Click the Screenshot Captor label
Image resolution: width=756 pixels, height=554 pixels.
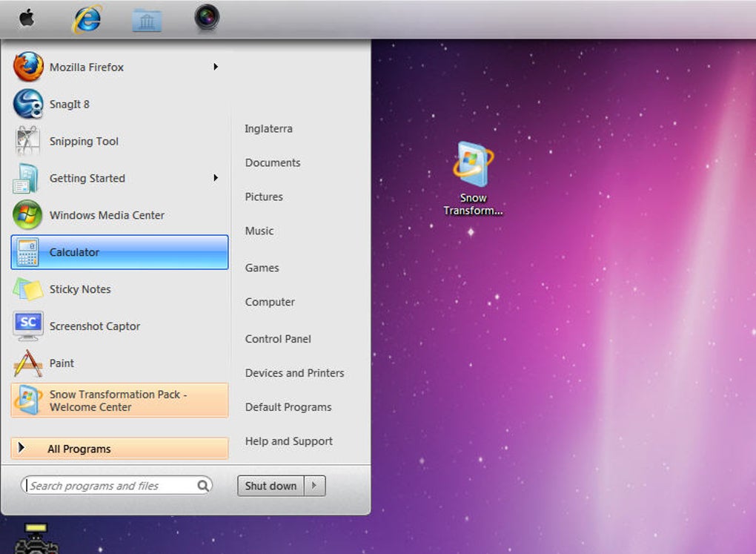(x=95, y=326)
